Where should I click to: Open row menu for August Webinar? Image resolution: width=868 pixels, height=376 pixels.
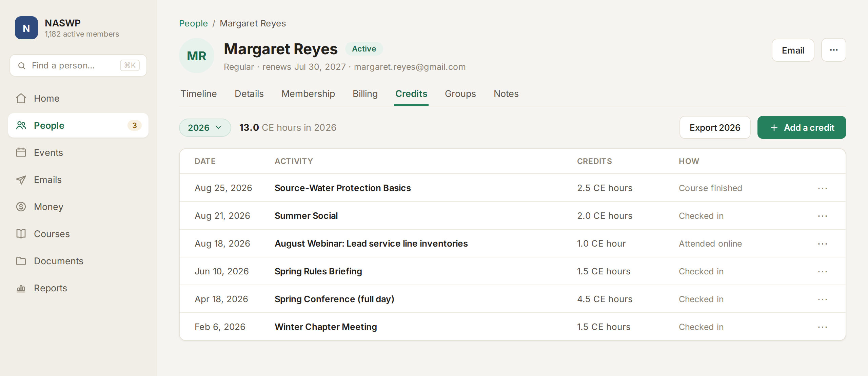coord(823,244)
